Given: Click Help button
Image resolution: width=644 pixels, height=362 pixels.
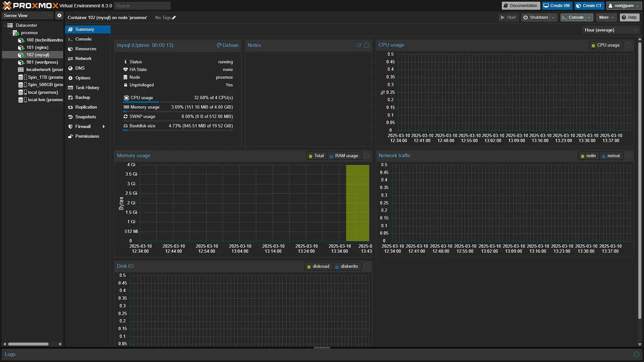Looking at the screenshot, I should coord(629,17).
